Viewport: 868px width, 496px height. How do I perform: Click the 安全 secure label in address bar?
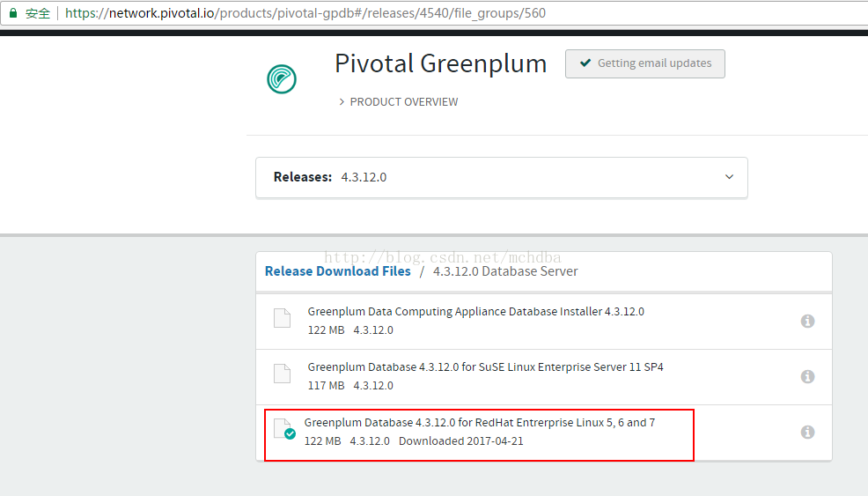[38, 13]
